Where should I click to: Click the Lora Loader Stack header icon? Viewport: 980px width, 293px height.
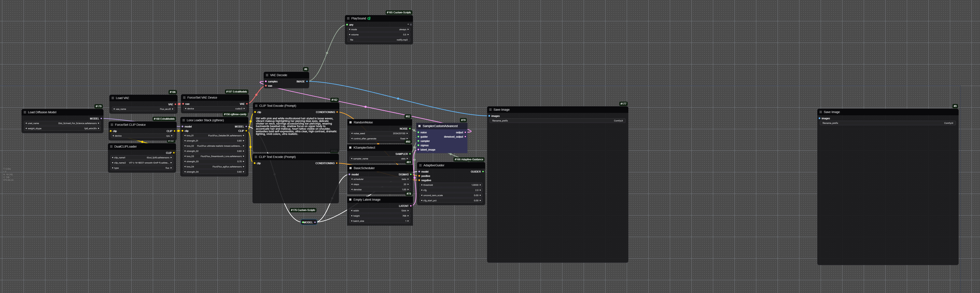(183, 120)
